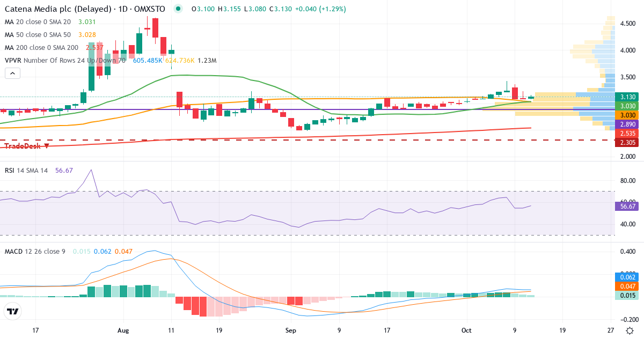Click the MACD blue 0.062 axis label

click(x=627, y=277)
